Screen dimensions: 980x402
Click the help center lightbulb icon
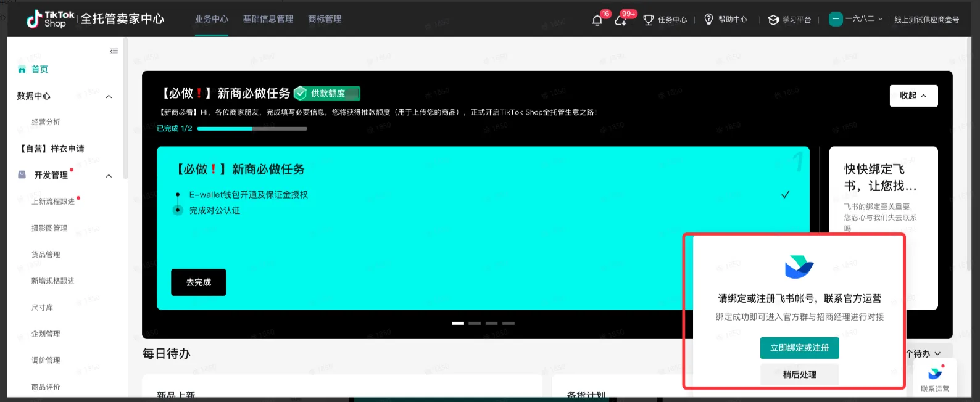point(708,20)
